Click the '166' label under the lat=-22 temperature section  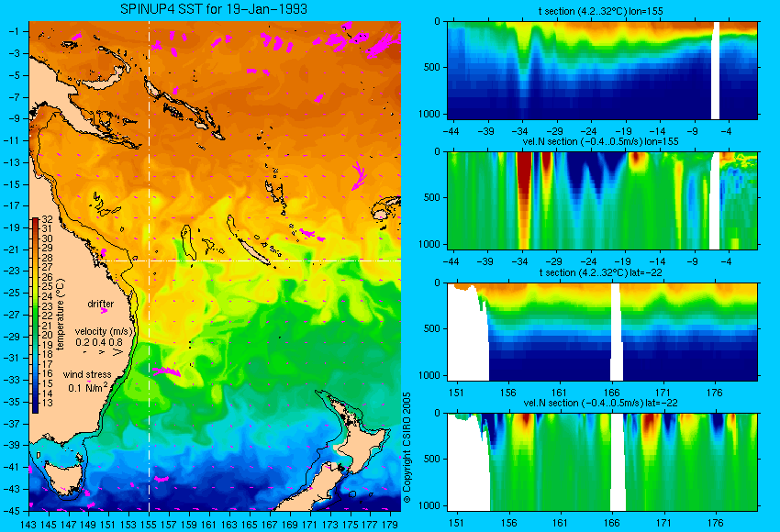click(x=611, y=393)
